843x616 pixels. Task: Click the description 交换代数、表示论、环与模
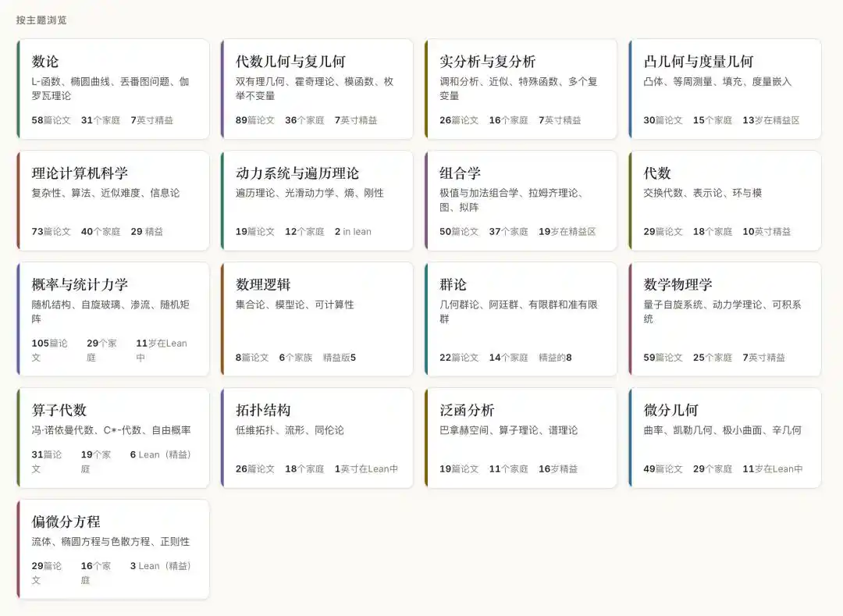tap(702, 192)
